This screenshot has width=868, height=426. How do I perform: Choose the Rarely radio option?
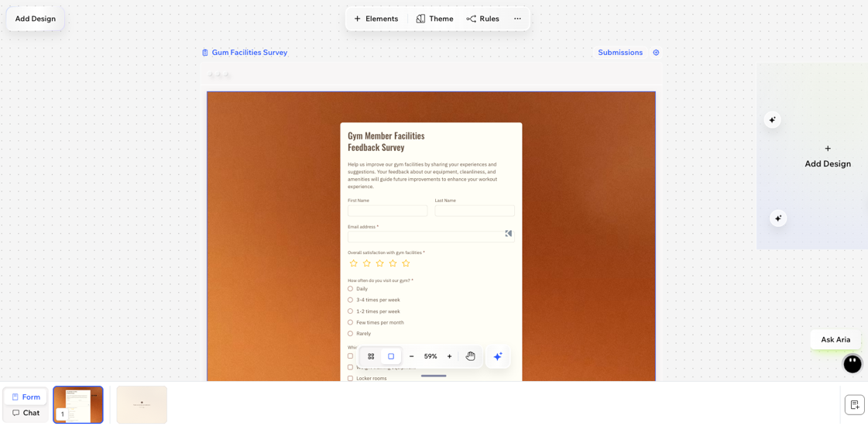point(350,334)
